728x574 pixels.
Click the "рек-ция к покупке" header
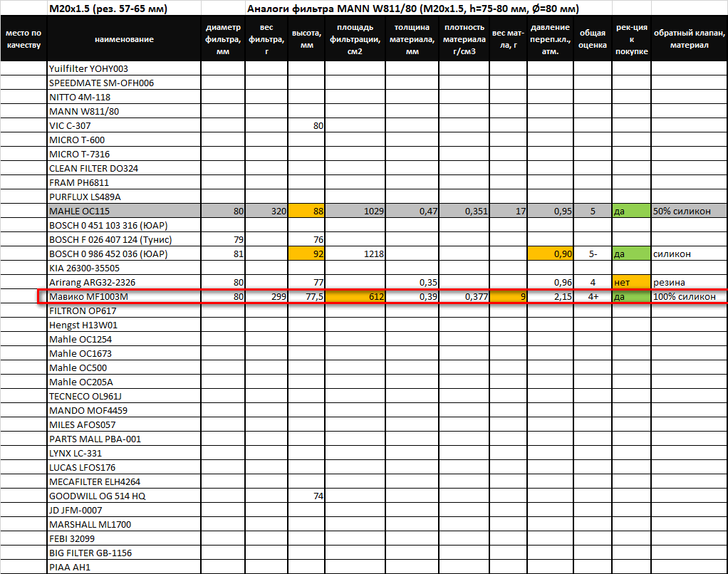tap(631, 39)
